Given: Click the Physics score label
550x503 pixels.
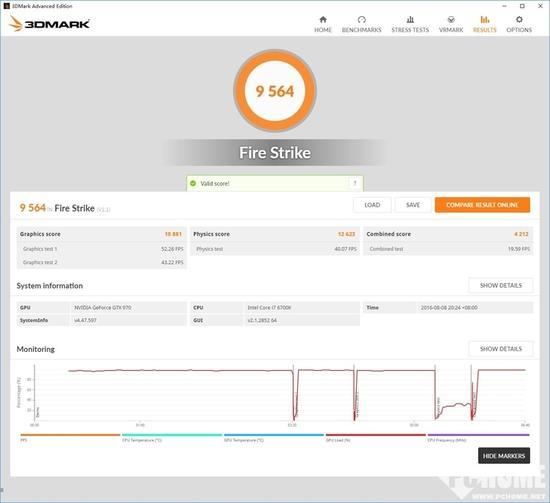Looking at the screenshot, I should 212,234.
